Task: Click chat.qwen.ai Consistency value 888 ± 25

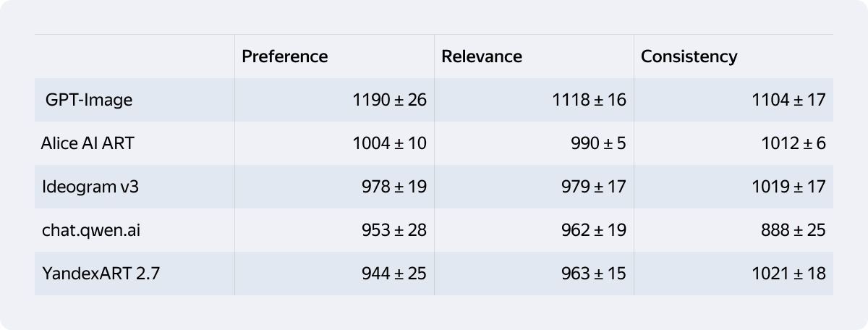Action: (x=793, y=230)
